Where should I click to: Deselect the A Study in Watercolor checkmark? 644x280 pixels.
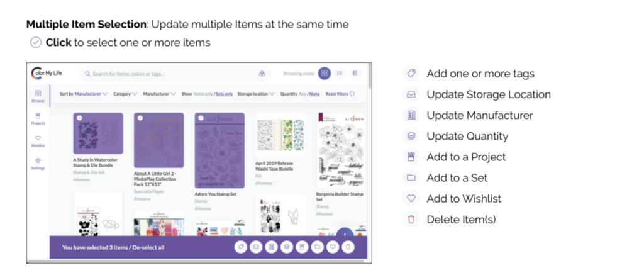pos(79,118)
